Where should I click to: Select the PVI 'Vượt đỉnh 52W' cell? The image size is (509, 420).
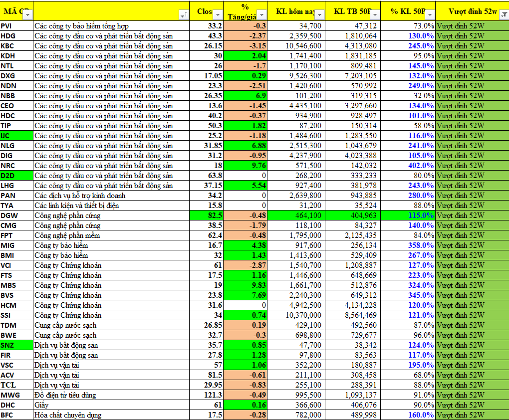pos(472,26)
